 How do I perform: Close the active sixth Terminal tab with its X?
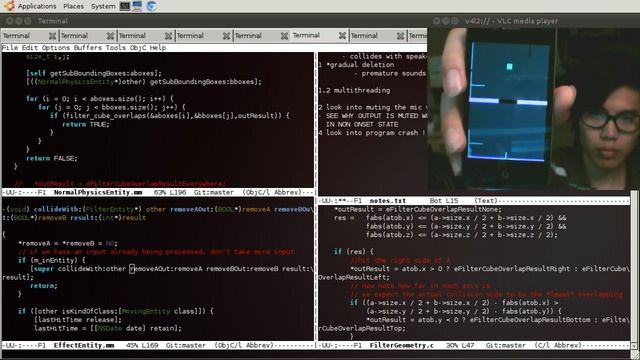(342, 36)
